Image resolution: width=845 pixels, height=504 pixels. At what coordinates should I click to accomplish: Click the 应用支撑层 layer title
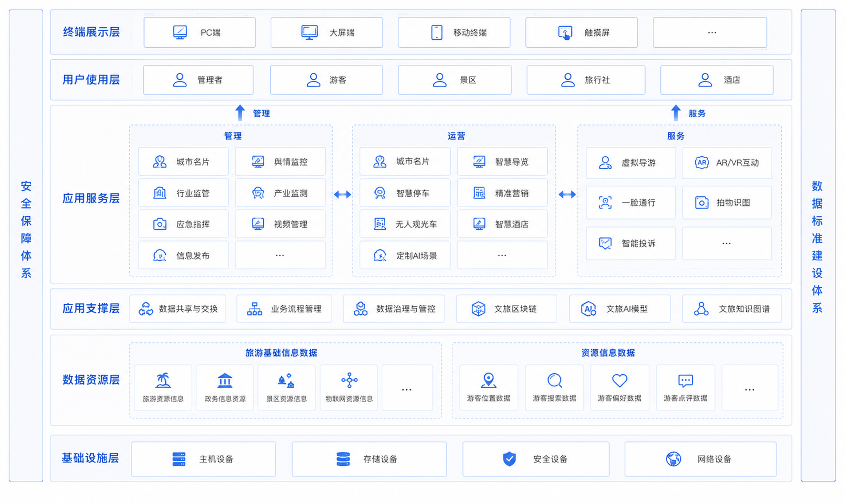(x=91, y=308)
